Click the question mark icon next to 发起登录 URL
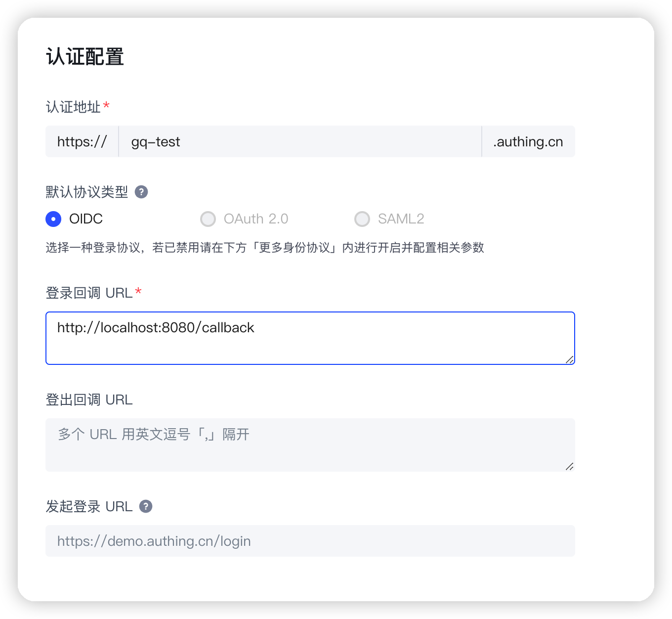672x619 pixels. click(x=145, y=506)
